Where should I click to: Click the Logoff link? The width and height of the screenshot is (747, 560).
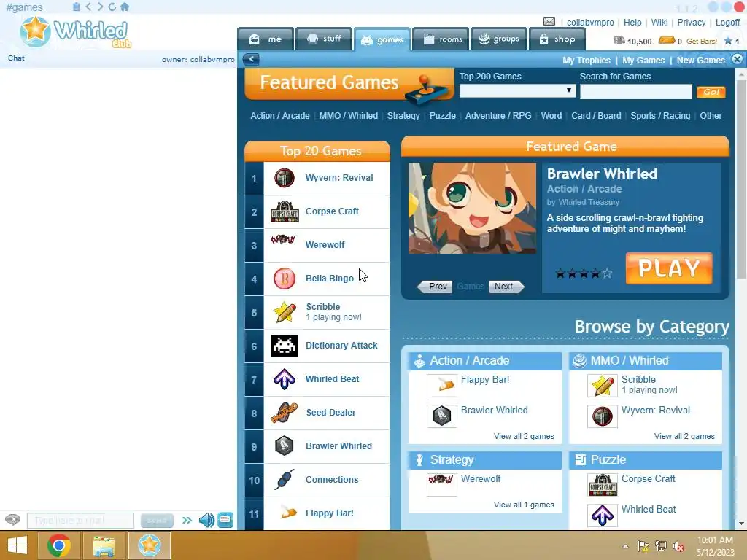tap(727, 23)
